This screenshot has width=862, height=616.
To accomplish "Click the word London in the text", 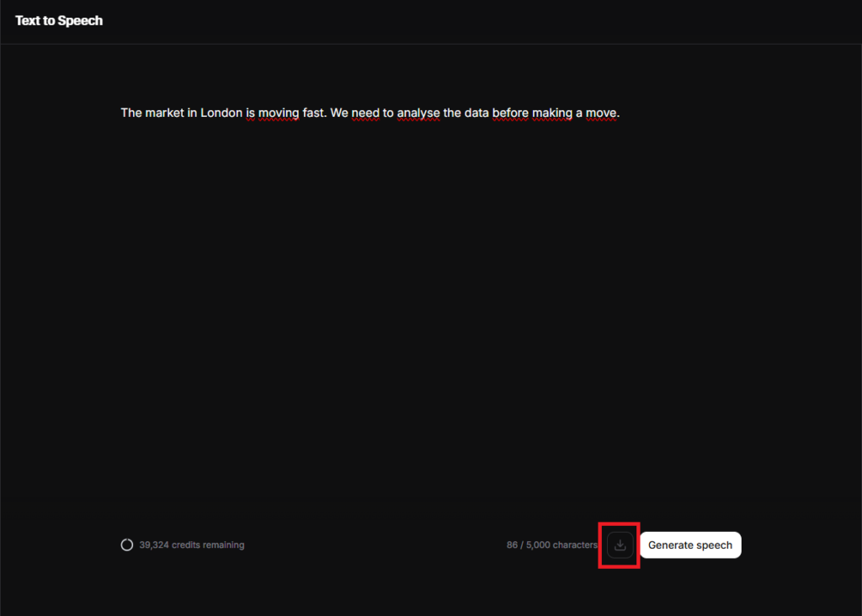I will click(x=221, y=113).
